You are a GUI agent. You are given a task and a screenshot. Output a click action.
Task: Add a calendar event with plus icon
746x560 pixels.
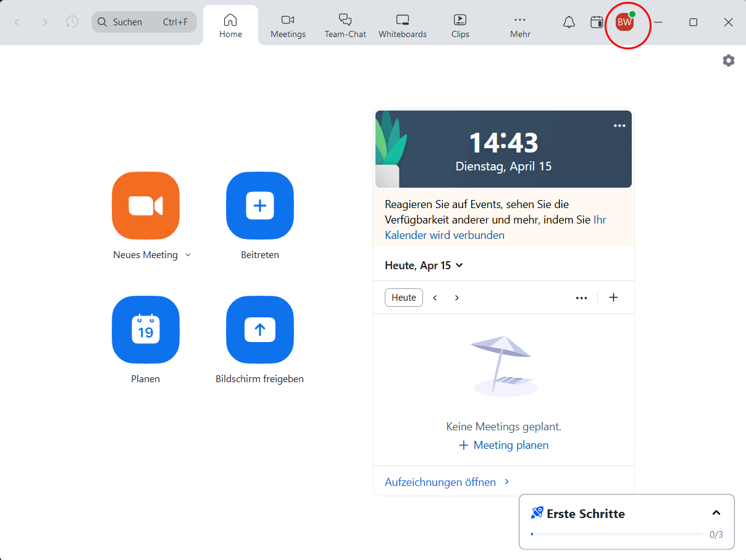pyautogui.click(x=613, y=298)
